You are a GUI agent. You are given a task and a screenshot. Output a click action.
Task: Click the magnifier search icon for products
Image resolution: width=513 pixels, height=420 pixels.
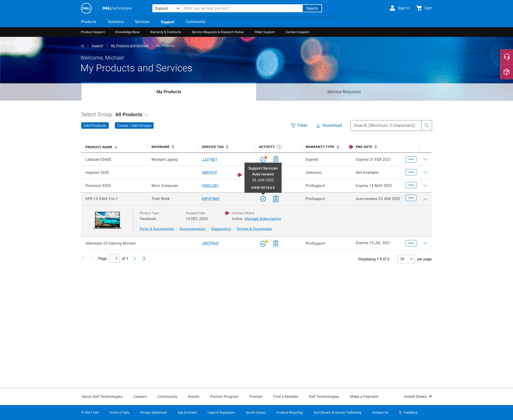point(427,125)
